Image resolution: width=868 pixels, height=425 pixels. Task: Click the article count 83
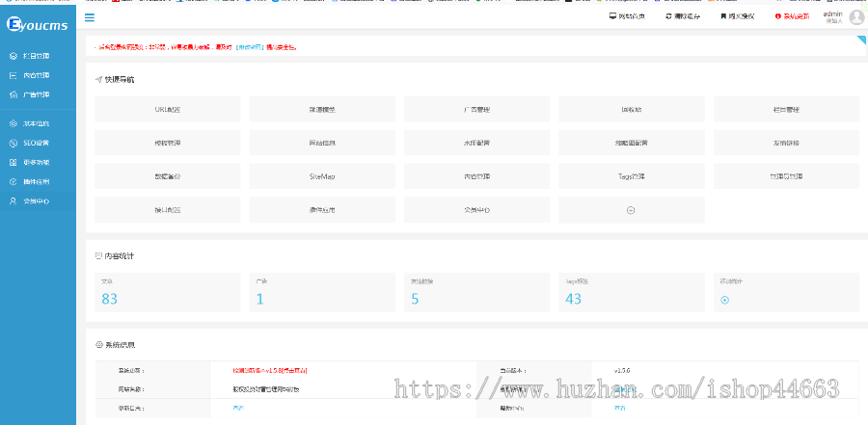(x=110, y=299)
